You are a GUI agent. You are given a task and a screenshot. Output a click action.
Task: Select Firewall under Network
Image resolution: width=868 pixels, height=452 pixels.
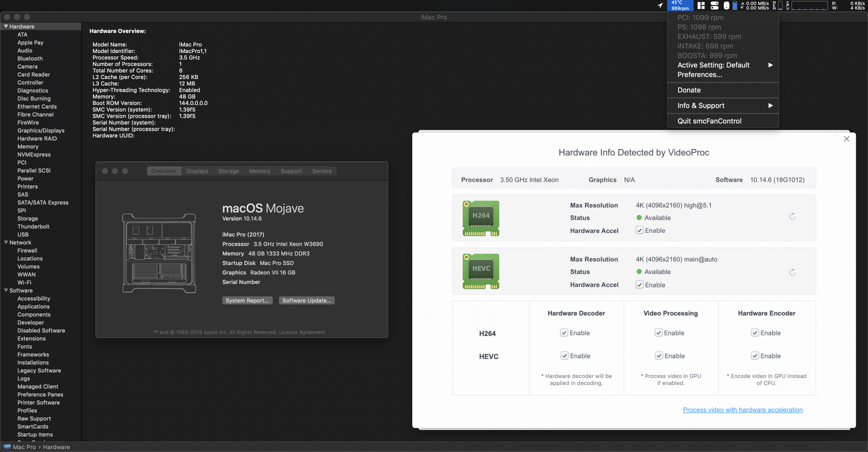tap(27, 251)
